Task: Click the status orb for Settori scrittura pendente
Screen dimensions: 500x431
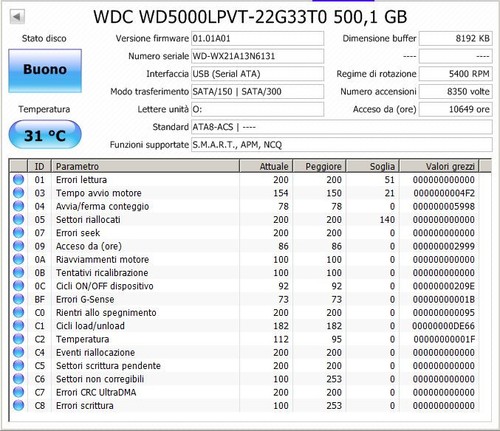Action: click(19, 365)
